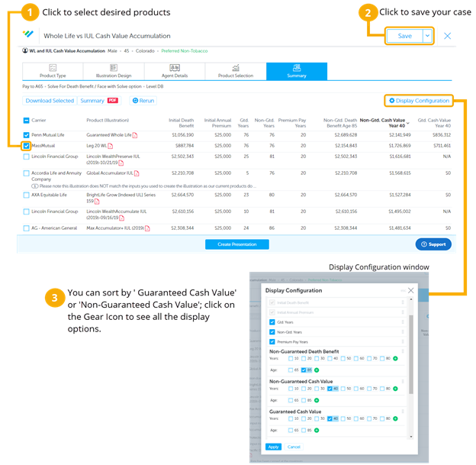Select AXA Equitable Life row checkbox
The height and width of the screenshot is (465, 476).
pos(27,195)
